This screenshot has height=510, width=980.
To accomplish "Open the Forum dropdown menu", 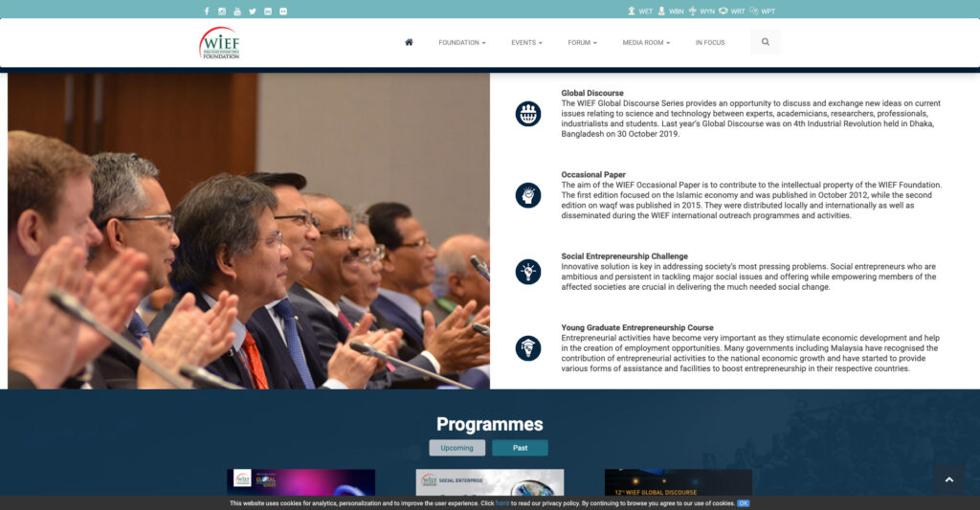I will click(x=582, y=43).
